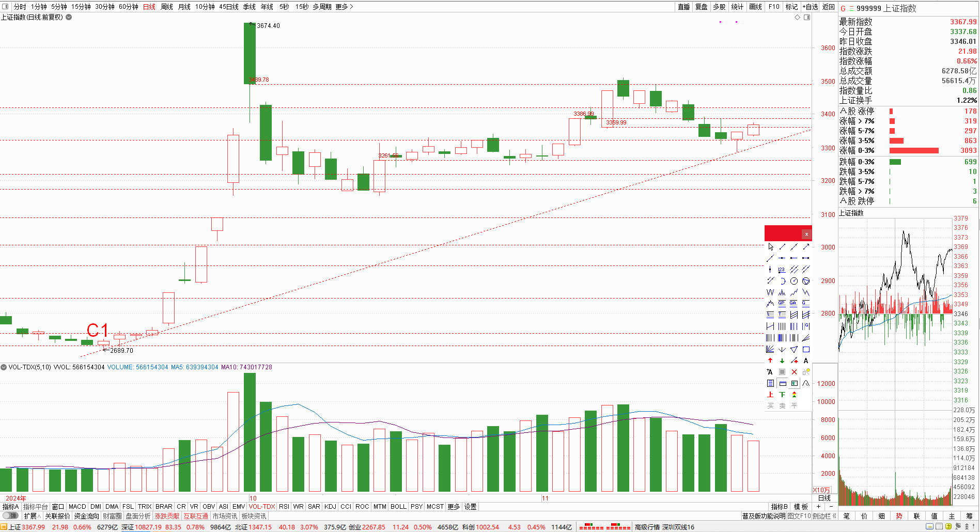Image resolution: width=980 pixels, height=532 pixels.
Task: Select the circle drawing tool
Action: click(794, 281)
